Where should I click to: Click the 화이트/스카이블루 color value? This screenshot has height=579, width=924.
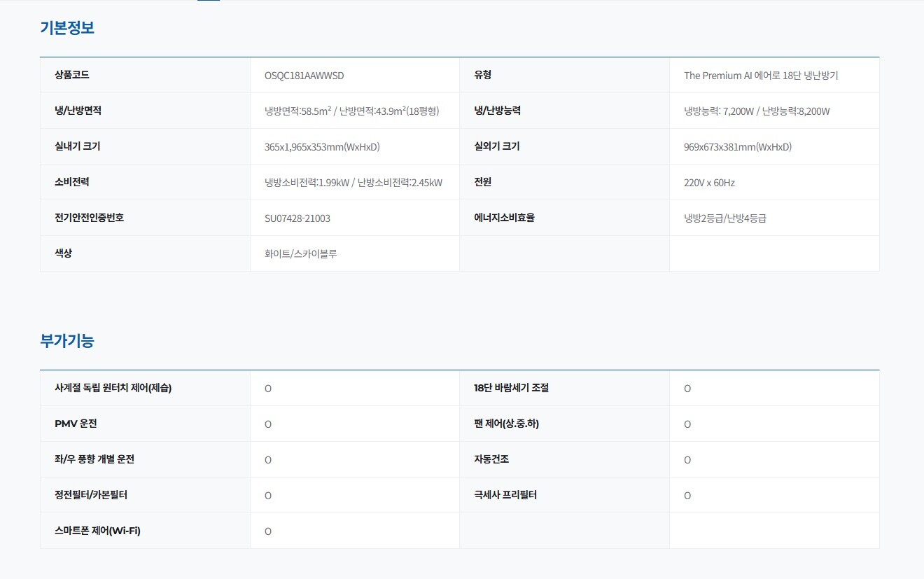[301, 254]
